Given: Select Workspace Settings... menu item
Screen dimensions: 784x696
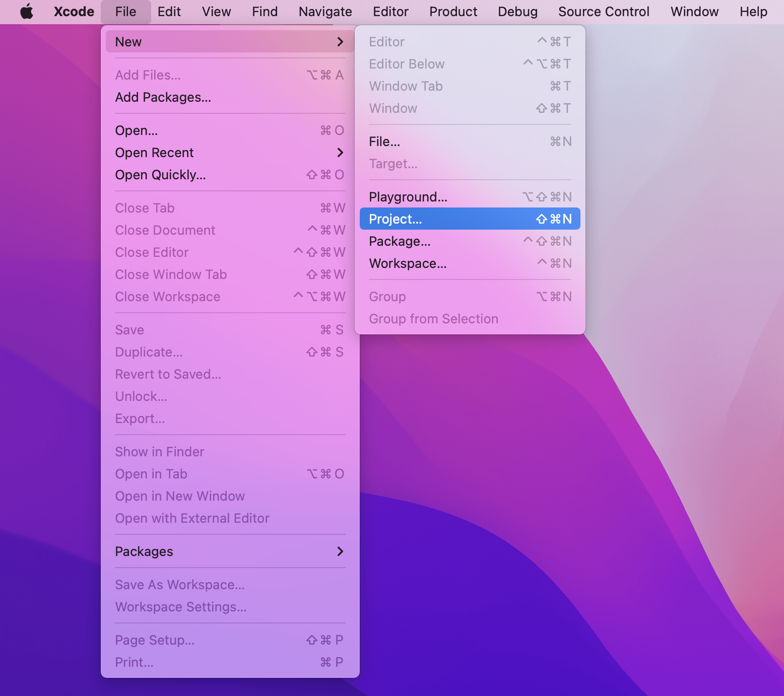Looking at the screenshot, I should click(230, 607).
